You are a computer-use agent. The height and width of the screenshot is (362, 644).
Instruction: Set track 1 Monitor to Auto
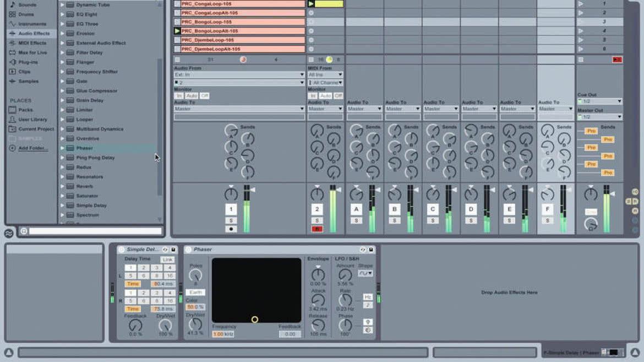192,96
